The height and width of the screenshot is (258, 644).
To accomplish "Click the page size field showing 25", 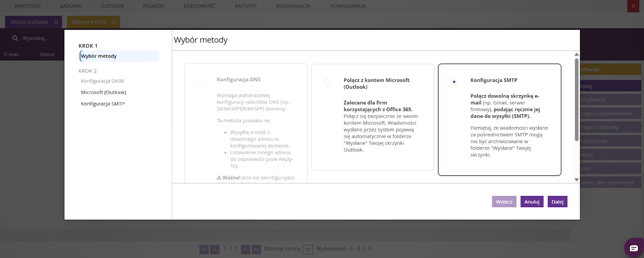I will coord(308,250).
